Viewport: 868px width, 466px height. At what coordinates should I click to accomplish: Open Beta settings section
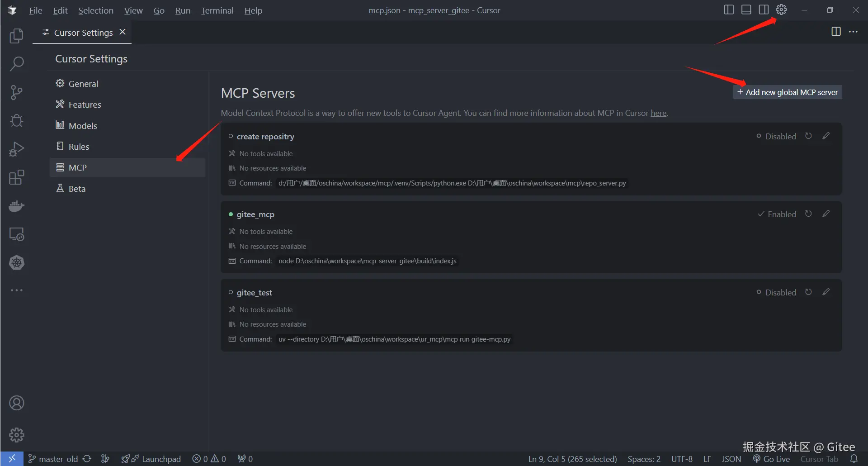(127, 189)
